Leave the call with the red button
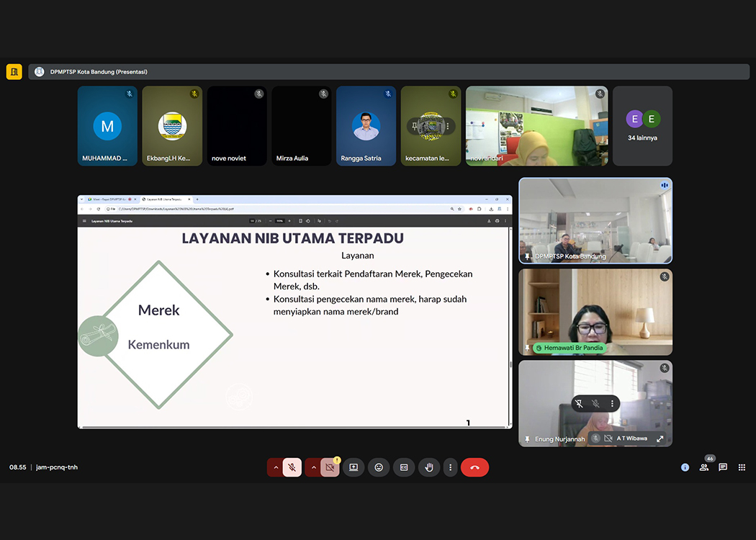The height and width of the screenshot is (540, 756). (x=474, y=467)
